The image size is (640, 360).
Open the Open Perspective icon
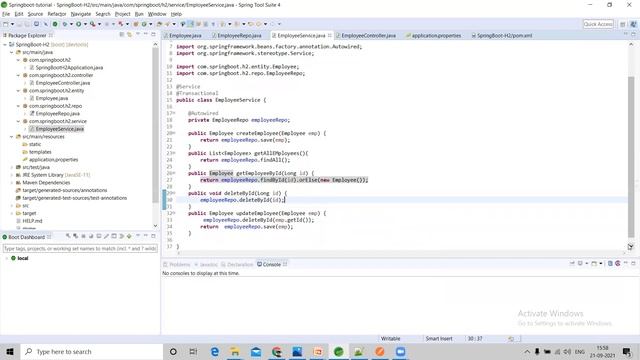[622, 24]
